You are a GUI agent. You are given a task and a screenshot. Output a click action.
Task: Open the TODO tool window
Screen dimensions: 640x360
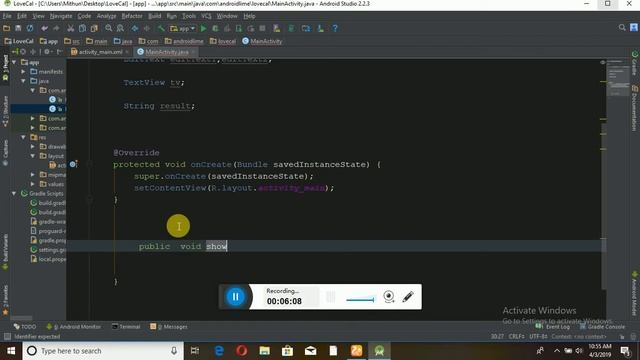[25, 327]
